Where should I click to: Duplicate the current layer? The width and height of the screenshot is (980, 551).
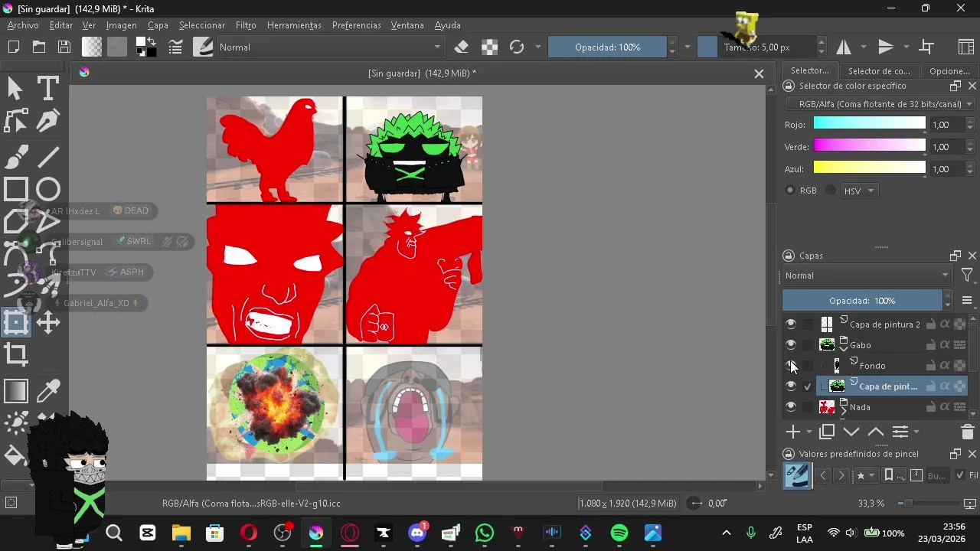pyautogui.click(x=827, y=432)
